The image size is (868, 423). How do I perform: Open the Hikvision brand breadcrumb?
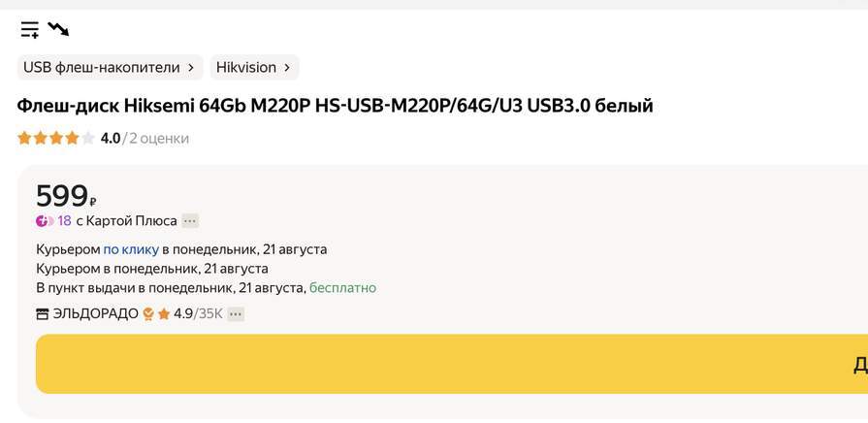click(246, 67)
